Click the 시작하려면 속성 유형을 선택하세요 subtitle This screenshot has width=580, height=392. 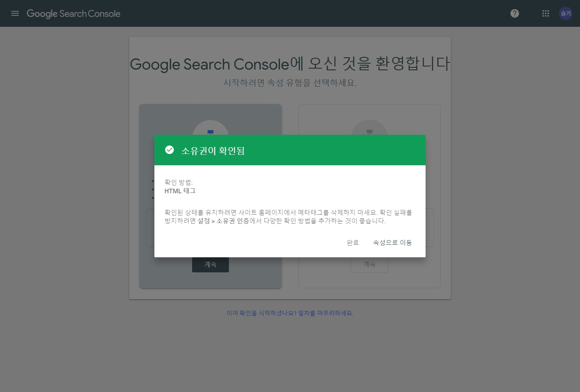click(290, 83)
